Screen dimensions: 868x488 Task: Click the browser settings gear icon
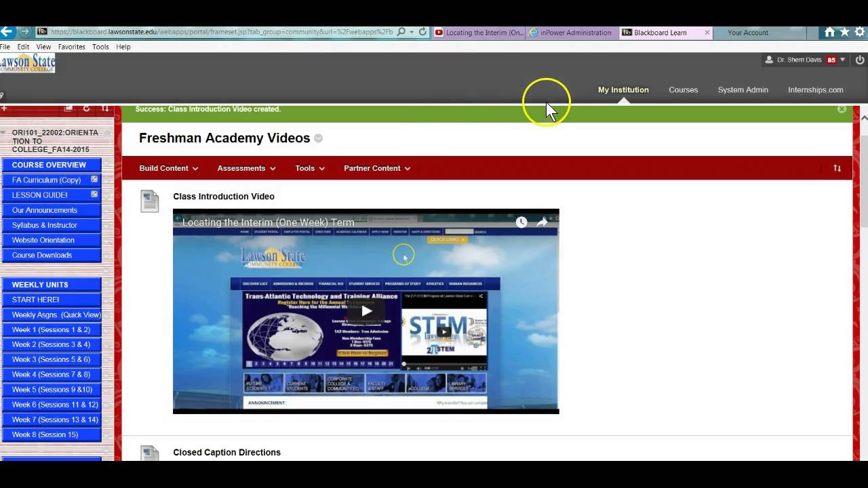click(x=861, y=32)
